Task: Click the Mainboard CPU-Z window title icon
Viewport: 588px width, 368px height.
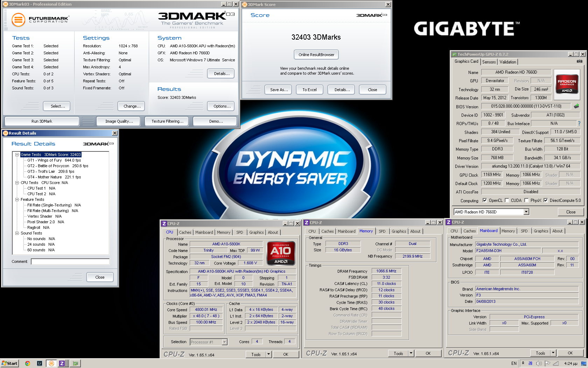Action: [449, 222]
